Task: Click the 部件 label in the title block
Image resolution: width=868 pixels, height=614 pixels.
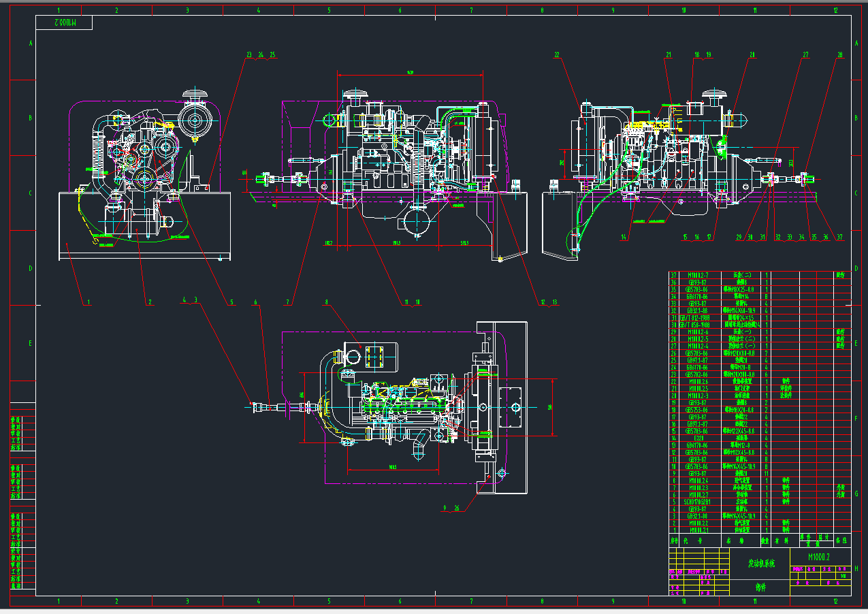Action: (x=760, y=587)
